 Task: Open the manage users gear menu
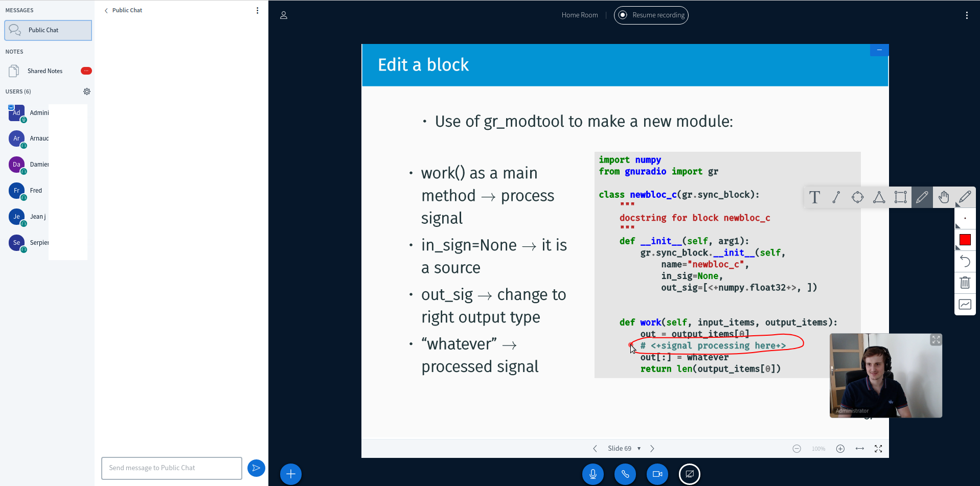[x=87, y=91]
